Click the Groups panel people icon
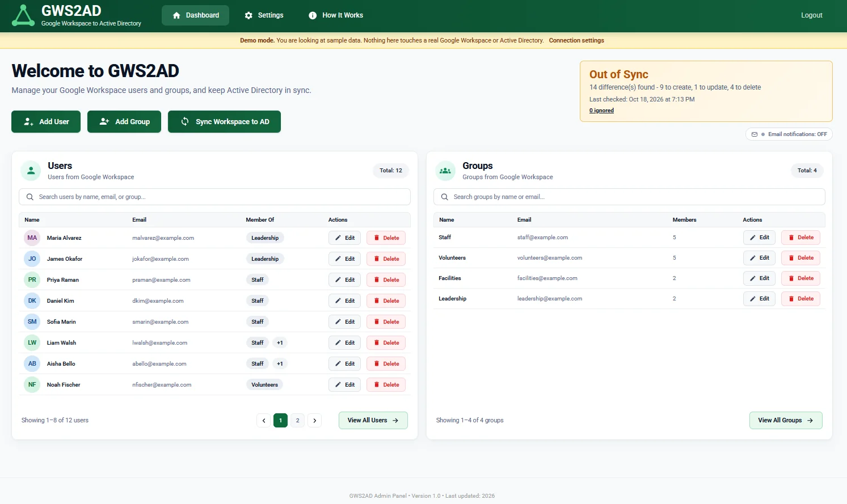The width and height of the screenshot is (847, 504). coord(445,171)
